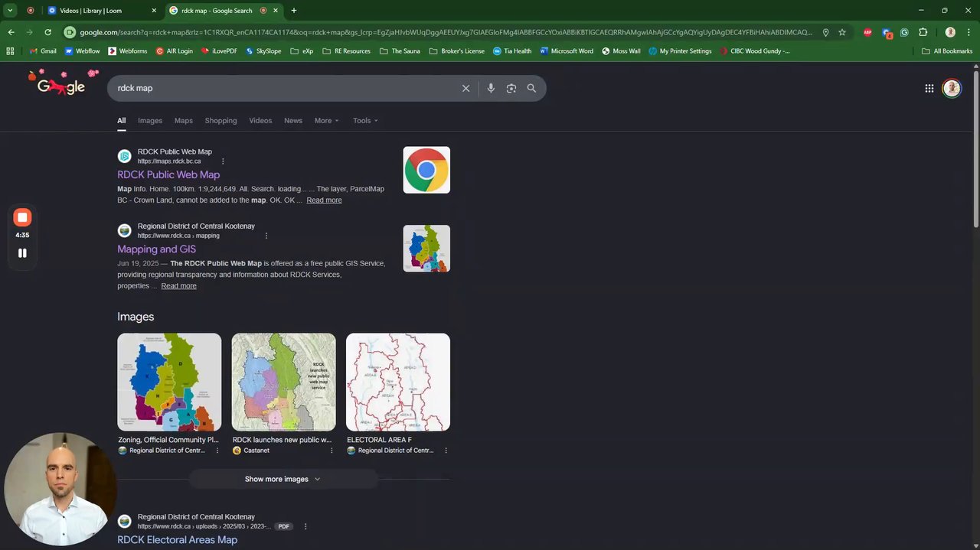The width and height of the screenshot is (980, 550).
Task: Click the Chrome back arrow
Action: click(x=11, y=32)
